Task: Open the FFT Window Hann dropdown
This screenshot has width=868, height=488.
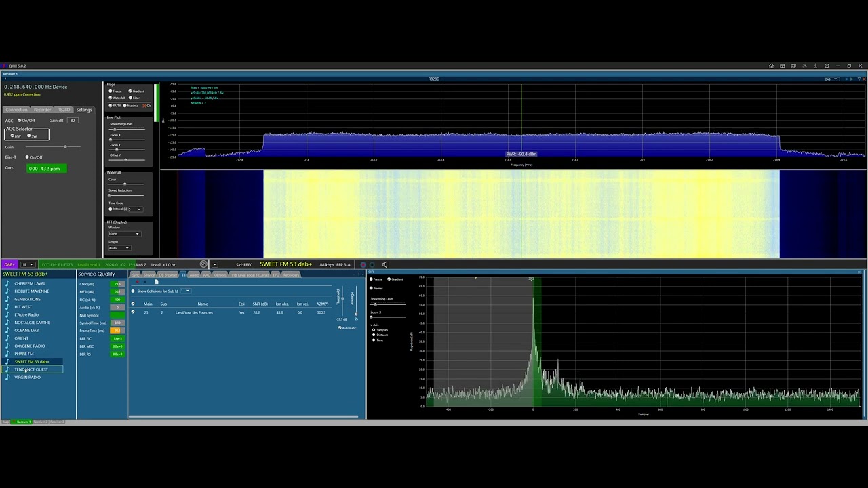Action: (x=124, y=234)
